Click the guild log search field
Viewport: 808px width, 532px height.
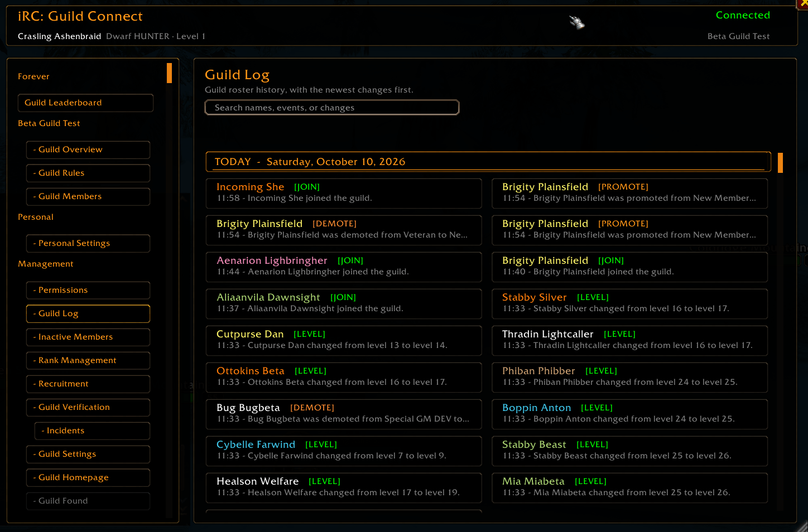click(x=332, y=108)
